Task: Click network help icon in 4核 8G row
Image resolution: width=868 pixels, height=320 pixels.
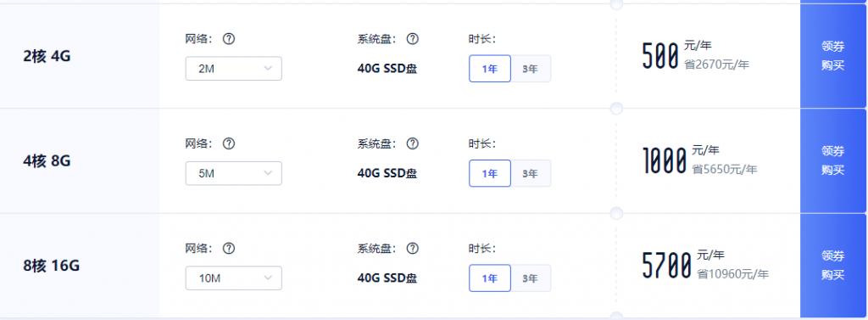Action: point(229,143)
